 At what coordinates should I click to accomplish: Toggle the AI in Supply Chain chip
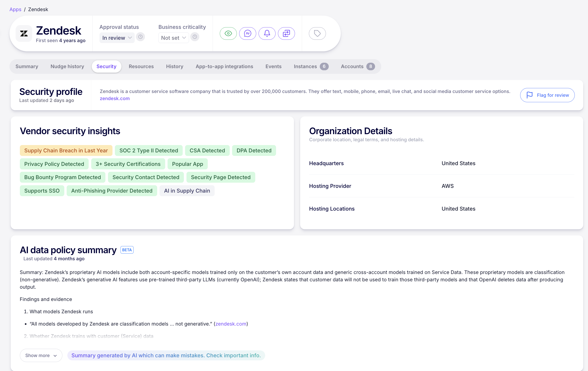(187, 191)
